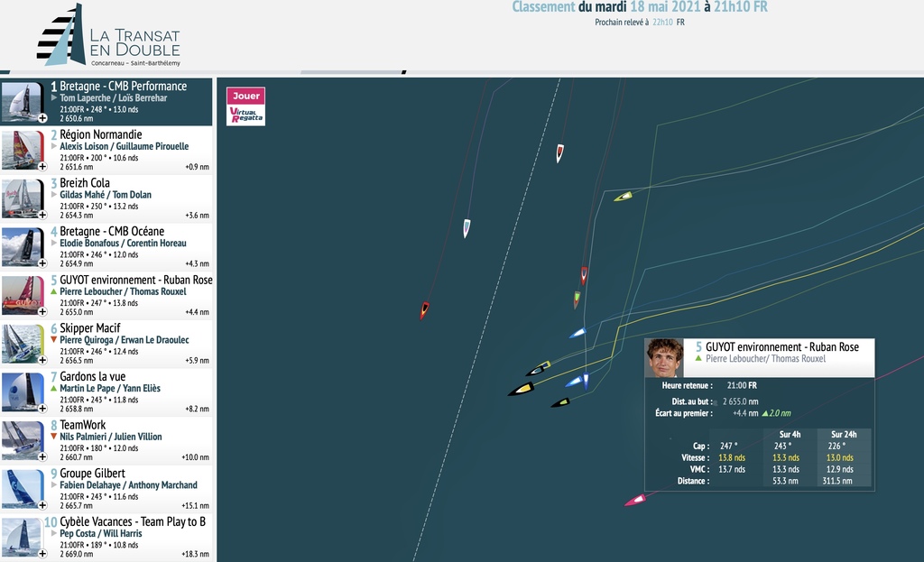Open TeamWork ranking title

click(82, 425)
